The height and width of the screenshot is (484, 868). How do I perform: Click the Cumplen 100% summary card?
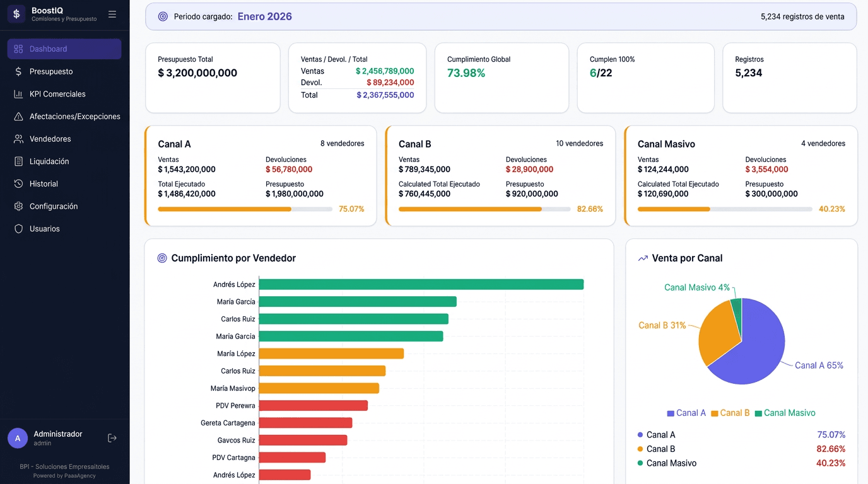click(645, 78)
